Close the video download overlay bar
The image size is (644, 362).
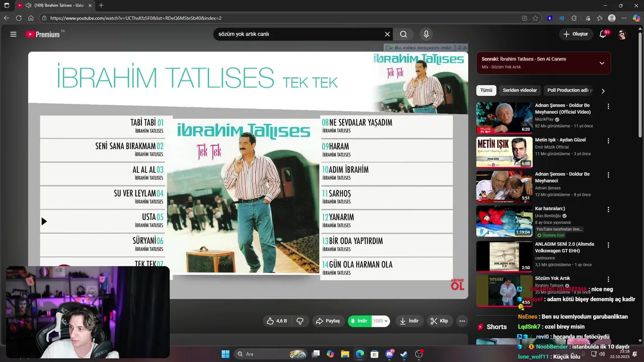[x=465, y=47]
